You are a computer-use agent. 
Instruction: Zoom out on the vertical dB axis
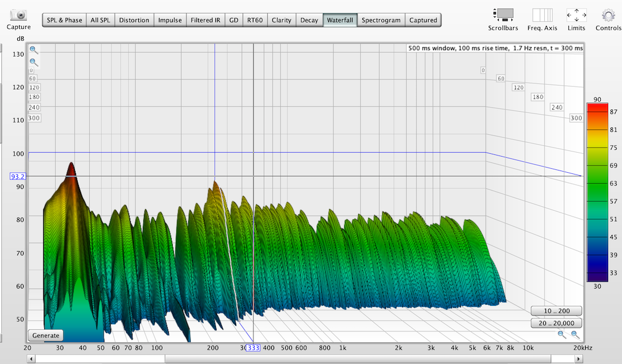pos(34,62)
